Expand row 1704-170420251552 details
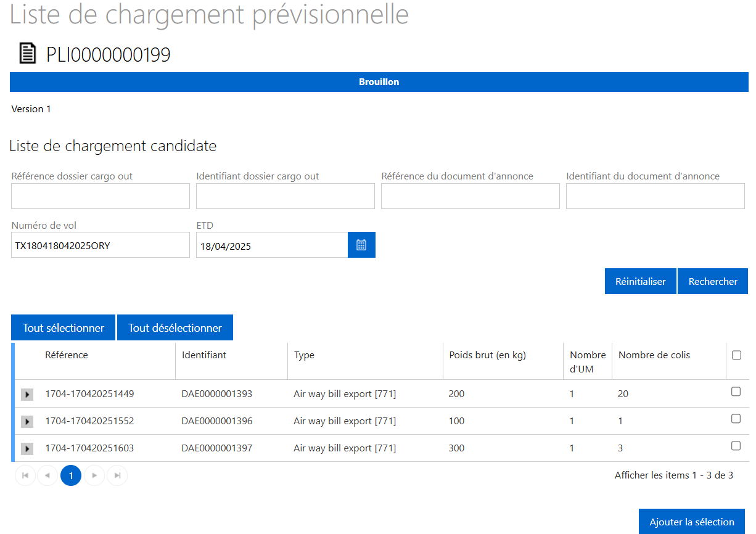 [x=27, y=422]
